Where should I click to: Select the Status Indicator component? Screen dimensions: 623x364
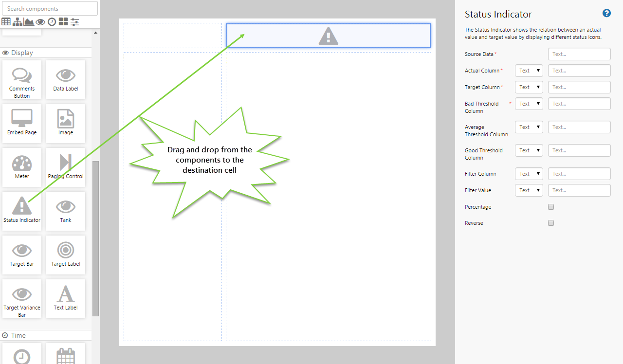click(x=22, y=211)
